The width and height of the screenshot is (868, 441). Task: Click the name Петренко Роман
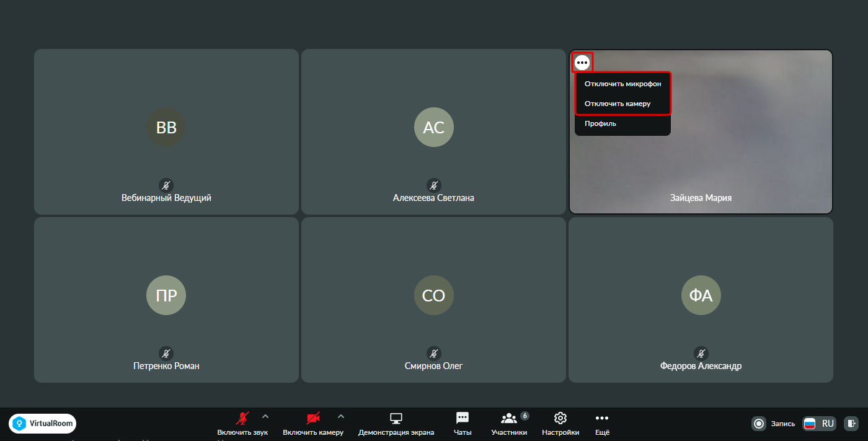(166, 366)
